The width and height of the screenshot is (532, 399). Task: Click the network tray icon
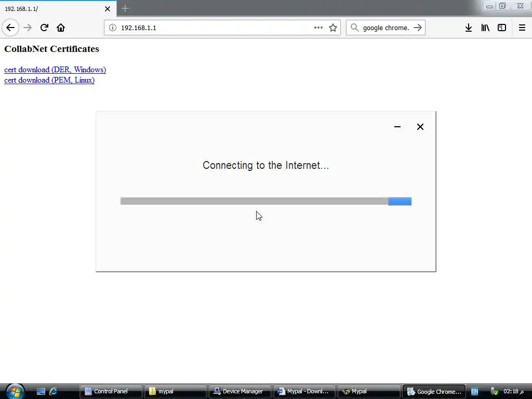click(495, 392)
